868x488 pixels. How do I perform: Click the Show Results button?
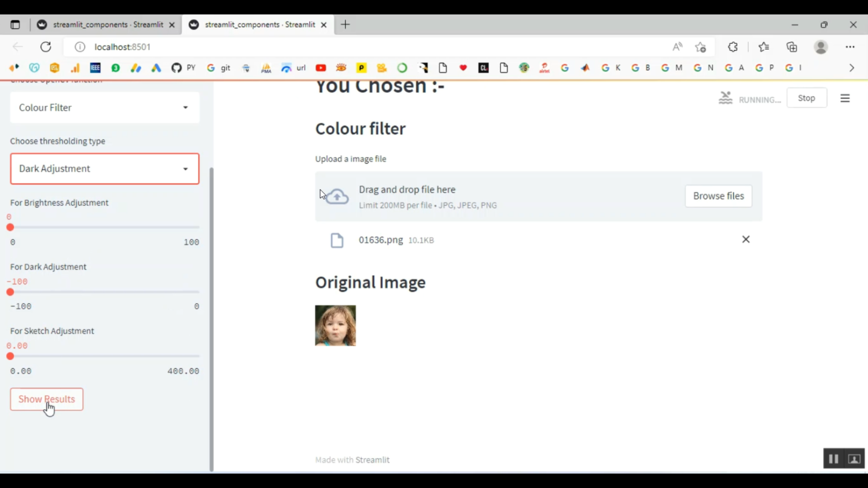pyautogui.click(x=47, y=399)
